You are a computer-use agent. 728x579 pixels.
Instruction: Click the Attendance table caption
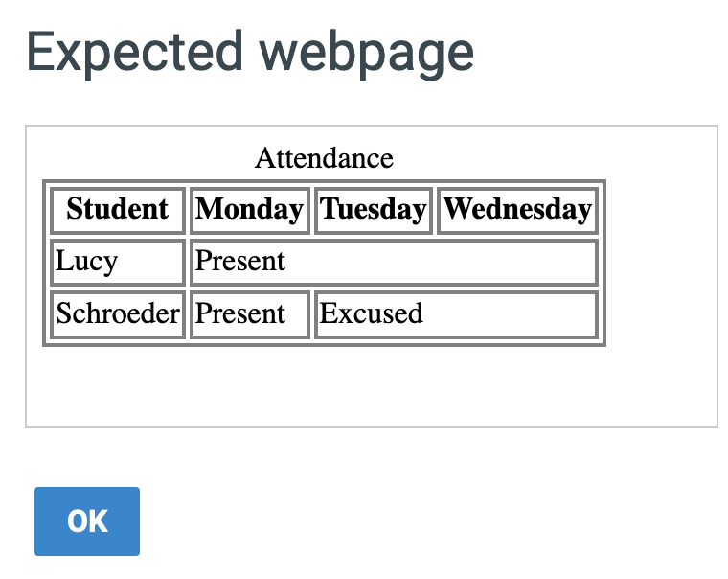pyautogui.click(x=324, y=158)
